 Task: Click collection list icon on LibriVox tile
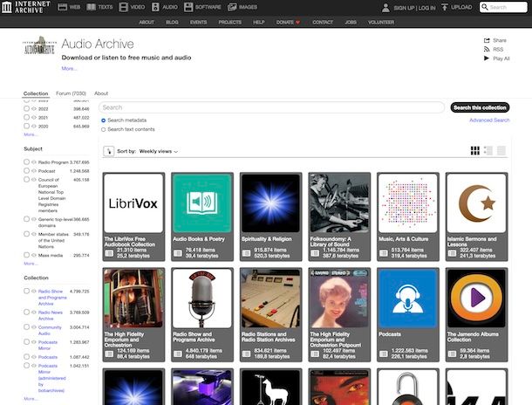click(x=109, y=253)
